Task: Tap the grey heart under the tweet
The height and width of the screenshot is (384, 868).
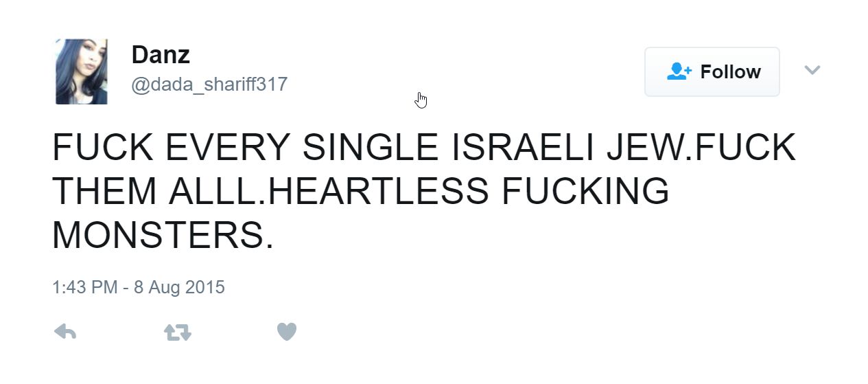Action: (286, 332)
